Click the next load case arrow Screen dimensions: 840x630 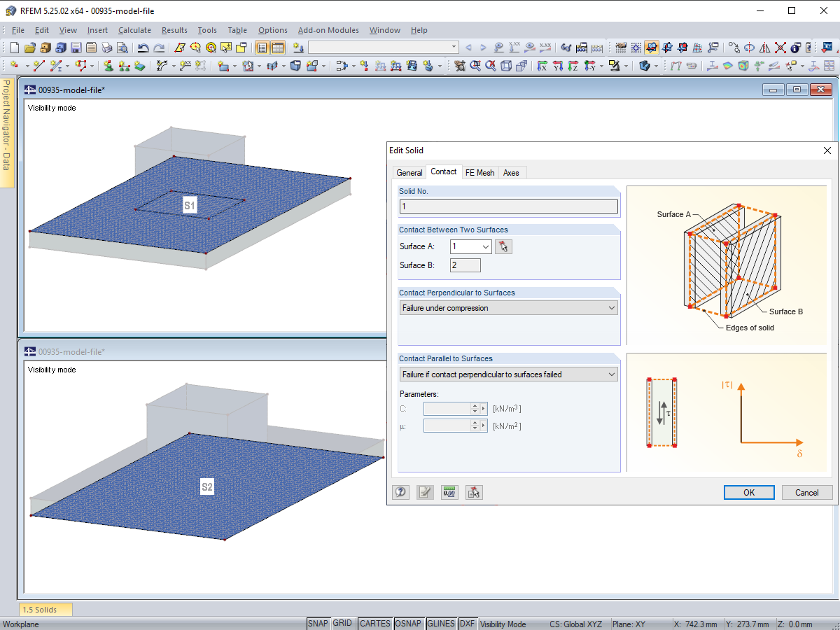[484, 48]
